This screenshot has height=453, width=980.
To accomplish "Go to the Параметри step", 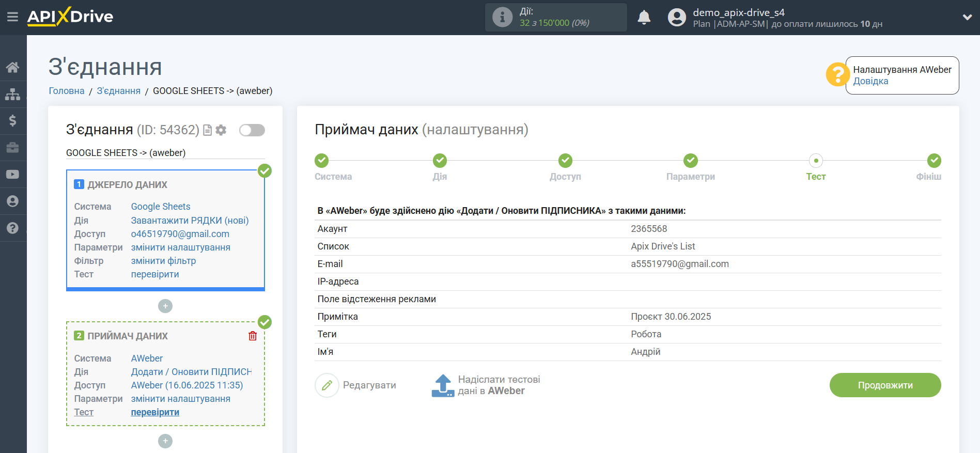I will click(691, 161).
